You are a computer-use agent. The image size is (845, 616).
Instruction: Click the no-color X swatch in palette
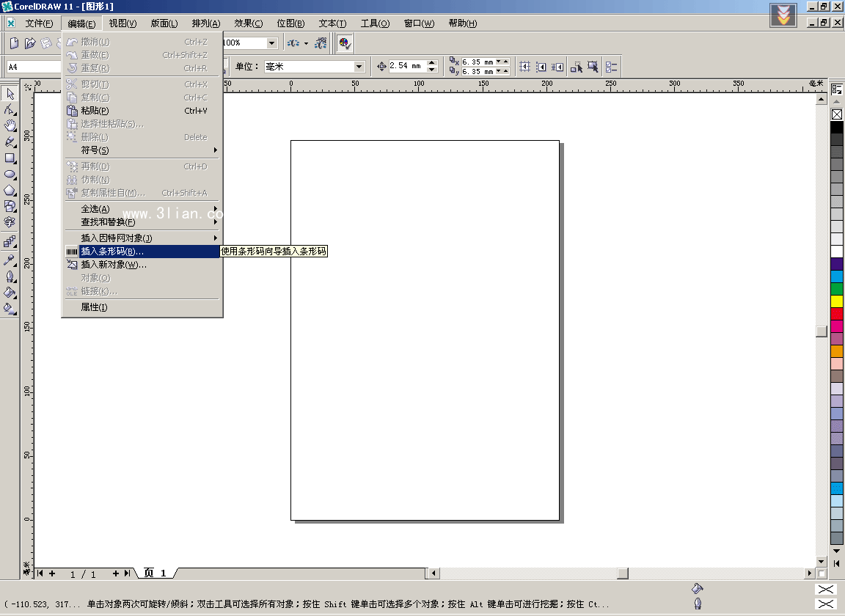point(836,114)
